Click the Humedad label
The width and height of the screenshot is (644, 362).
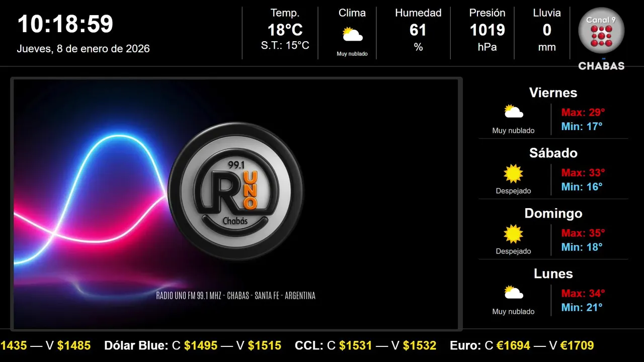click(418, 13)
